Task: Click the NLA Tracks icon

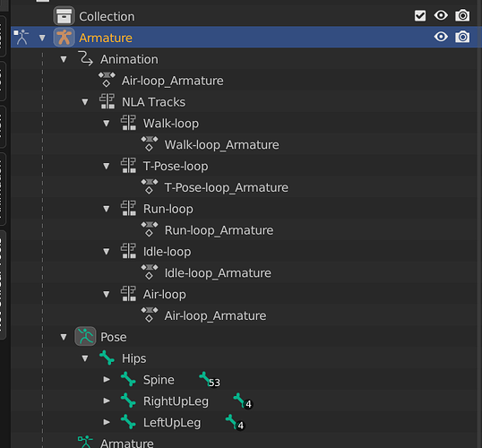Action: pyautogui.click(x=107, y=101)
